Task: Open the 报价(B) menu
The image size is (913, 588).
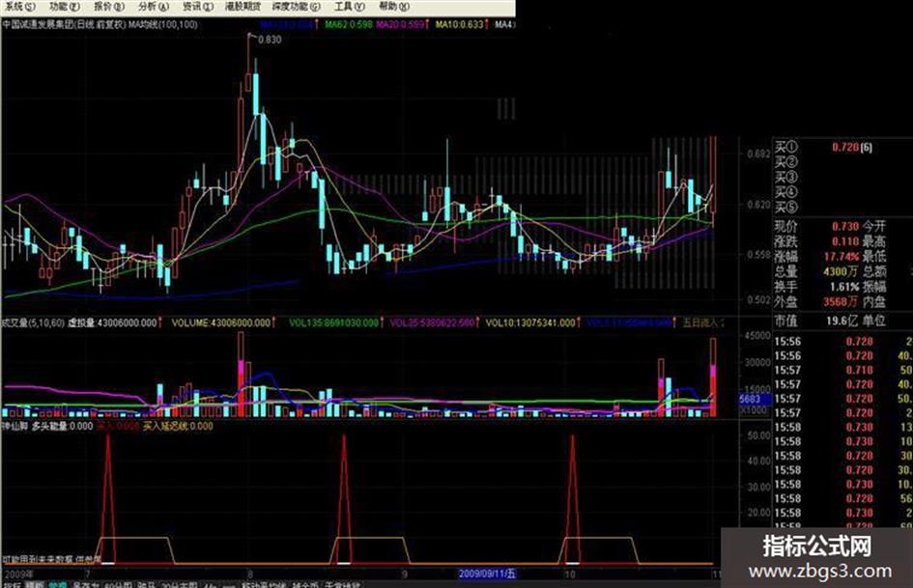Action: (108, 7)
